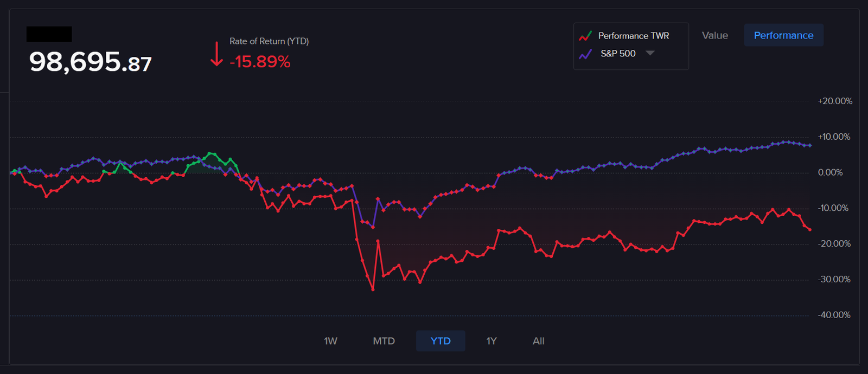This screenshot has height=374, width=868.
Task: Click the 98,695.87 portfolio value
Action: 91,62
